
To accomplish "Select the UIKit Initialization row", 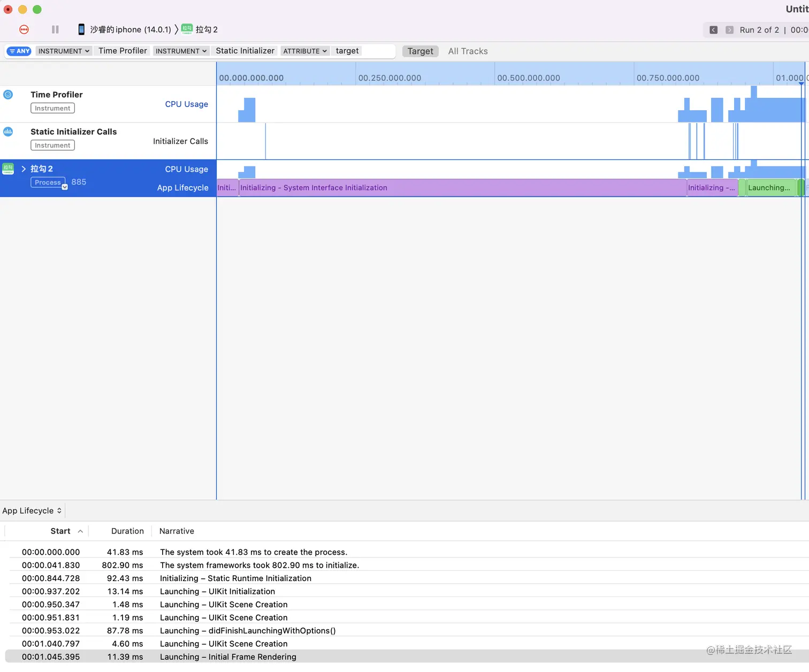I will tap(407, 591).
